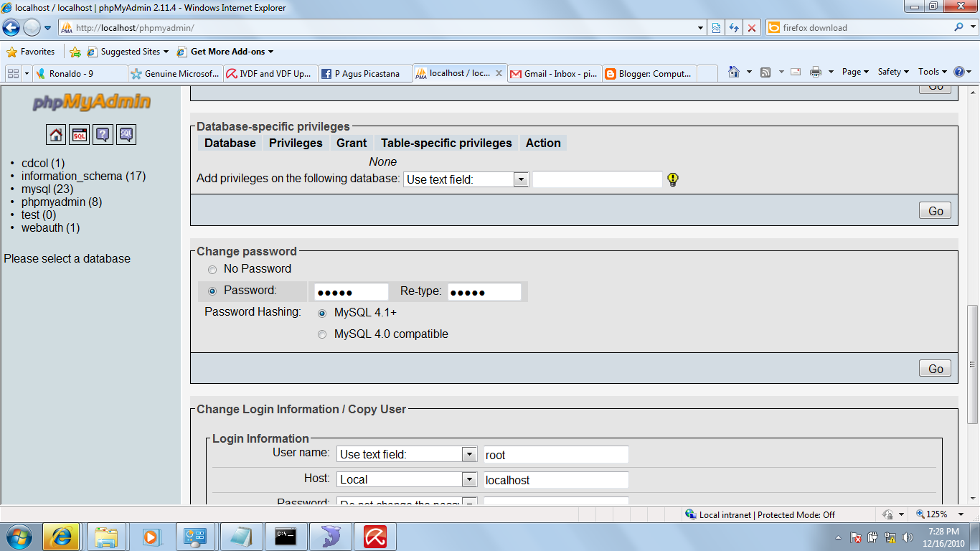Click the browser Back arrow button
Screen dimensions: 980x551
tap(11, 28)
